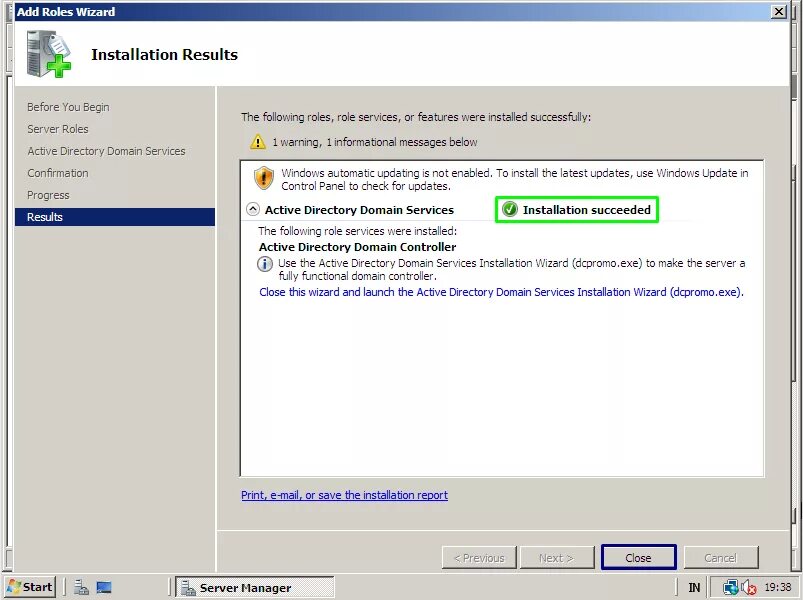Select the Progress step in the sidebar
This screenshot has height=600, width=803.
click(x=48, y=195)
